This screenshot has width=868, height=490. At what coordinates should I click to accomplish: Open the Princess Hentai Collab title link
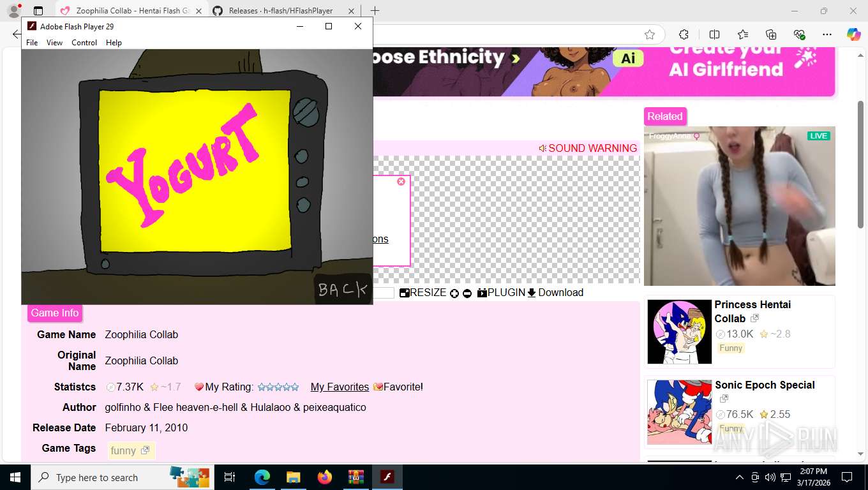click(x=752, y=311)
